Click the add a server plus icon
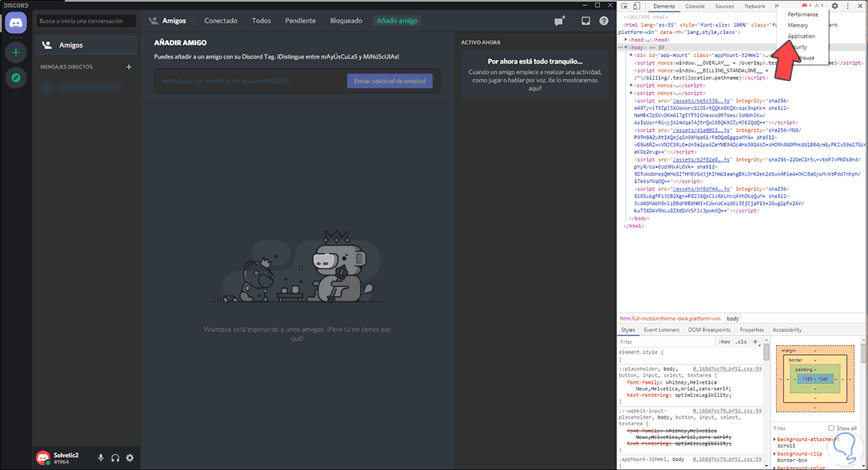Screen dimensions: 868x470 tap(15, 52)
